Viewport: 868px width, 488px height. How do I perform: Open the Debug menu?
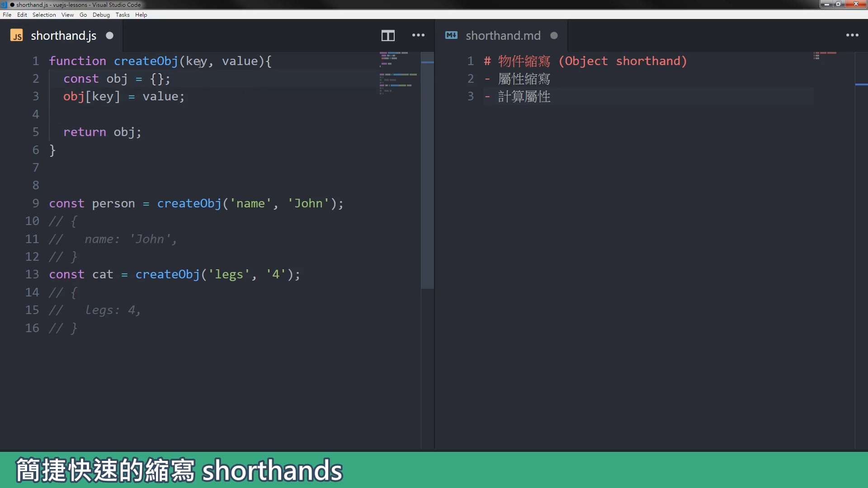click(x=101, y=14)
